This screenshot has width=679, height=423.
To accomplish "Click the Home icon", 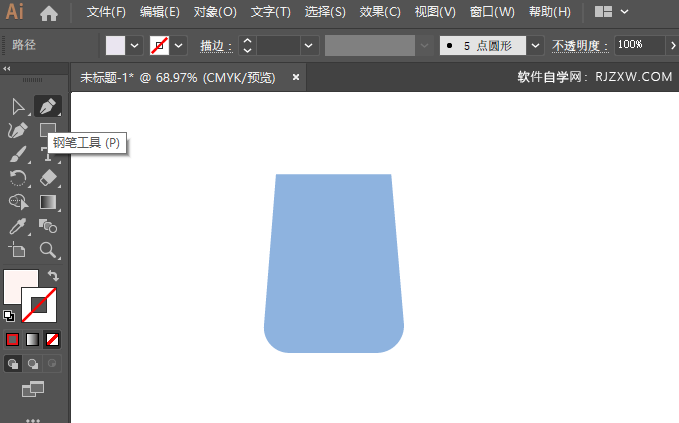I will pyautogui.click(x=48, y=14).
